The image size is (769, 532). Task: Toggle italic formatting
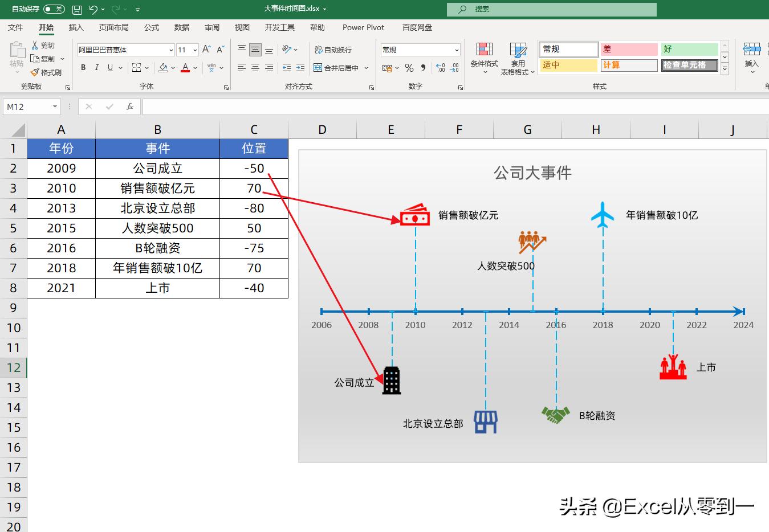96,67
